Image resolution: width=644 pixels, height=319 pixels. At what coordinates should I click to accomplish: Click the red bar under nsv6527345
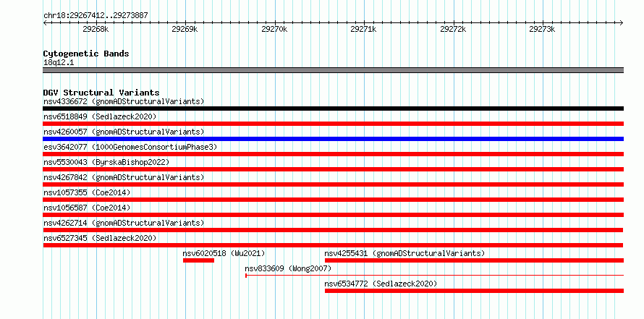tap(333, 245)
